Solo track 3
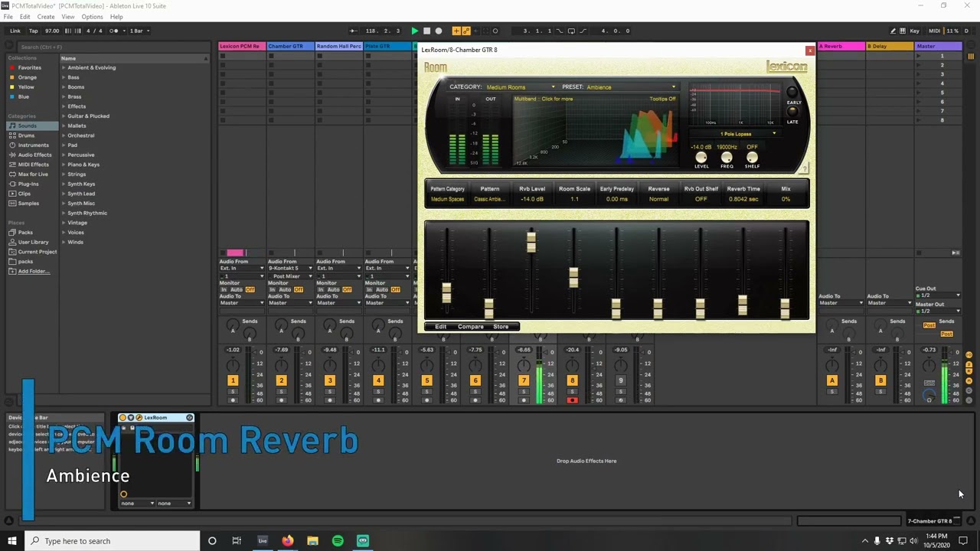 click(330, 392)
